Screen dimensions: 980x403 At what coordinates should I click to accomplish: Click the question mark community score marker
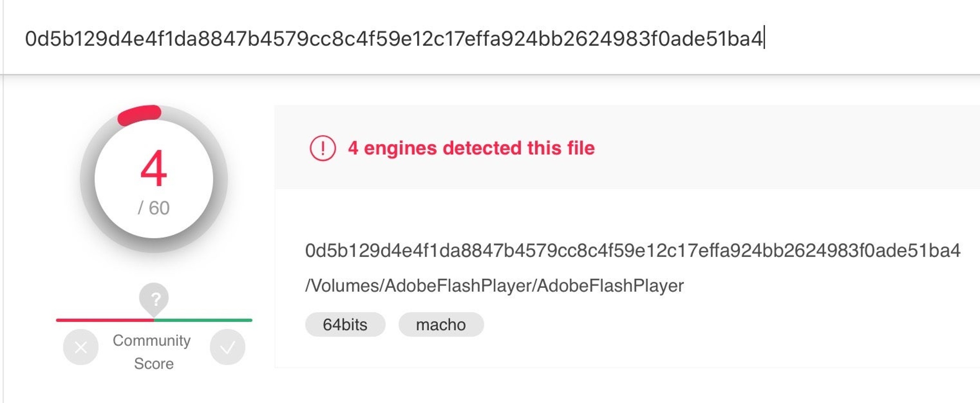point(154,300)
